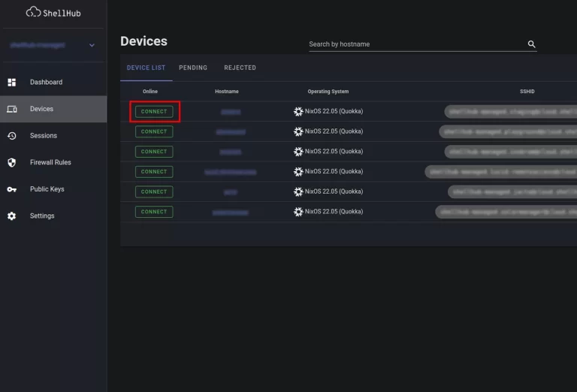Viewport: 577px width, 392px height.
Task: Click the Public Keys key icon
Action: (12, 189)
